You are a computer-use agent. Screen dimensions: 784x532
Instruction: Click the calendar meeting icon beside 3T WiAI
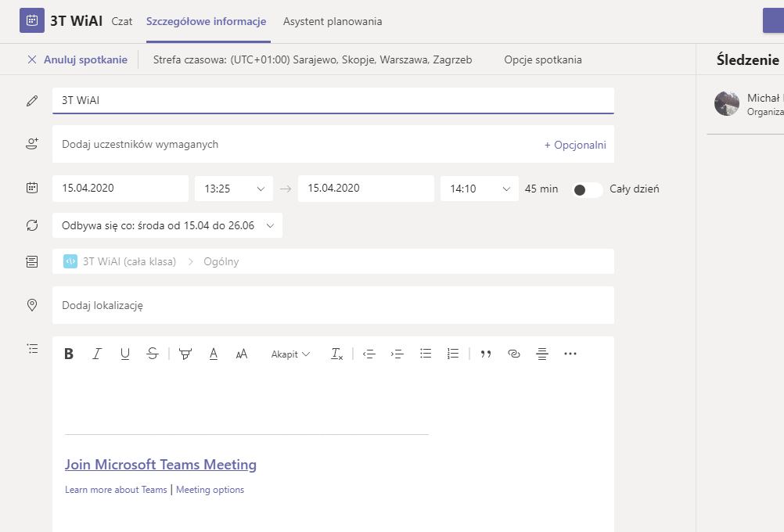[32, 20]
